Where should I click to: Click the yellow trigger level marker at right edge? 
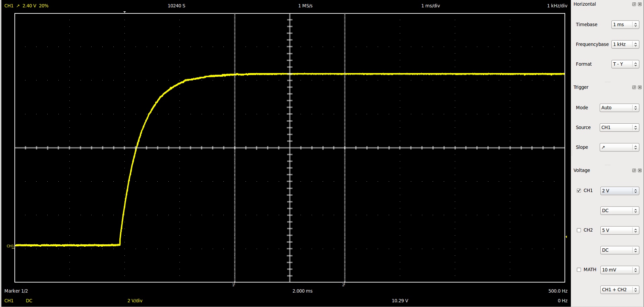[566, 237]
